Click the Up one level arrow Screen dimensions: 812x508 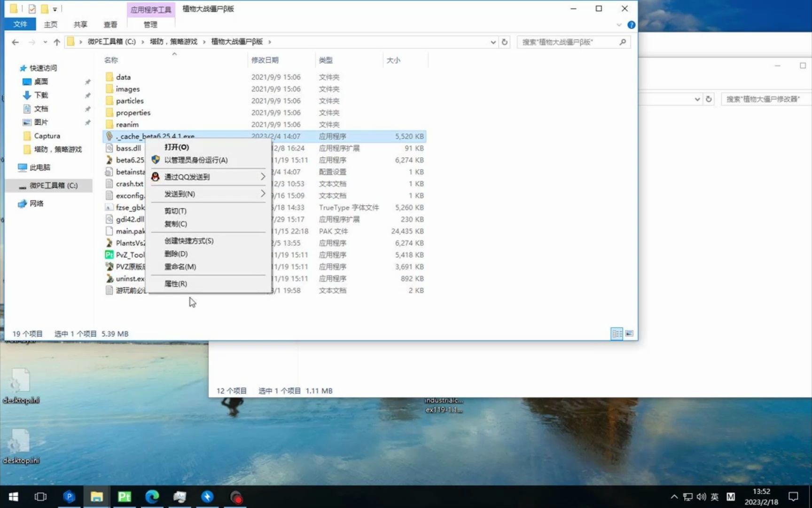57,42
